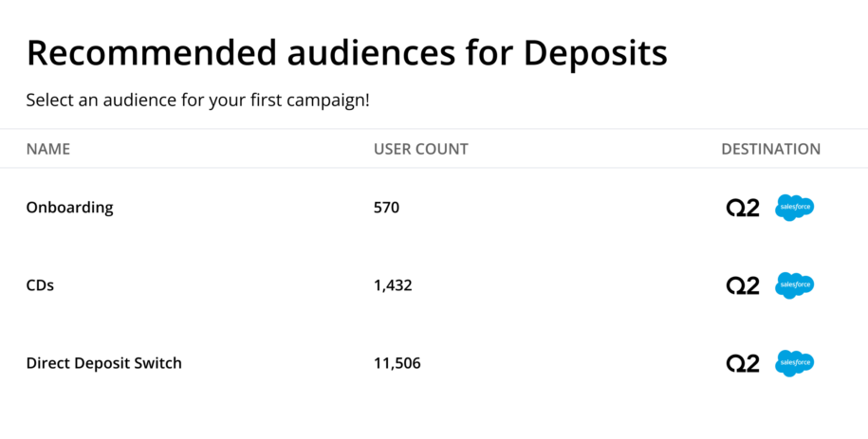Click empty space in the CDs row
The image size is (868, 439).
(569, 285)
